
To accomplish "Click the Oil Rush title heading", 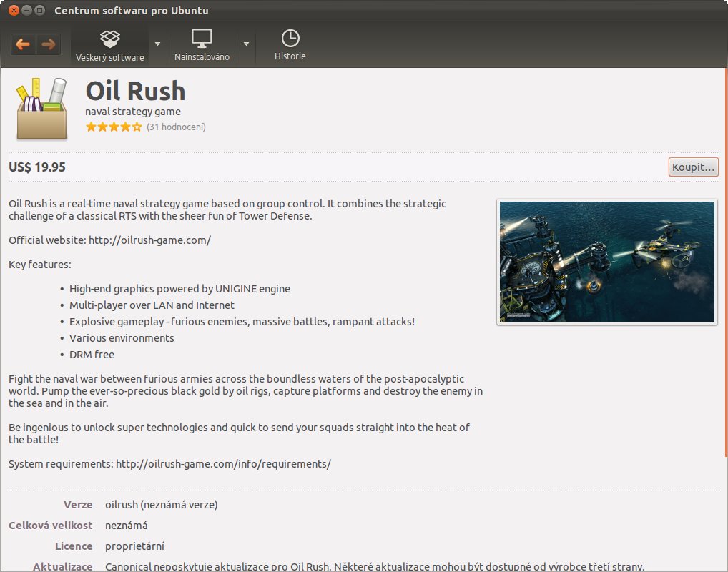I will click(136, 91).
